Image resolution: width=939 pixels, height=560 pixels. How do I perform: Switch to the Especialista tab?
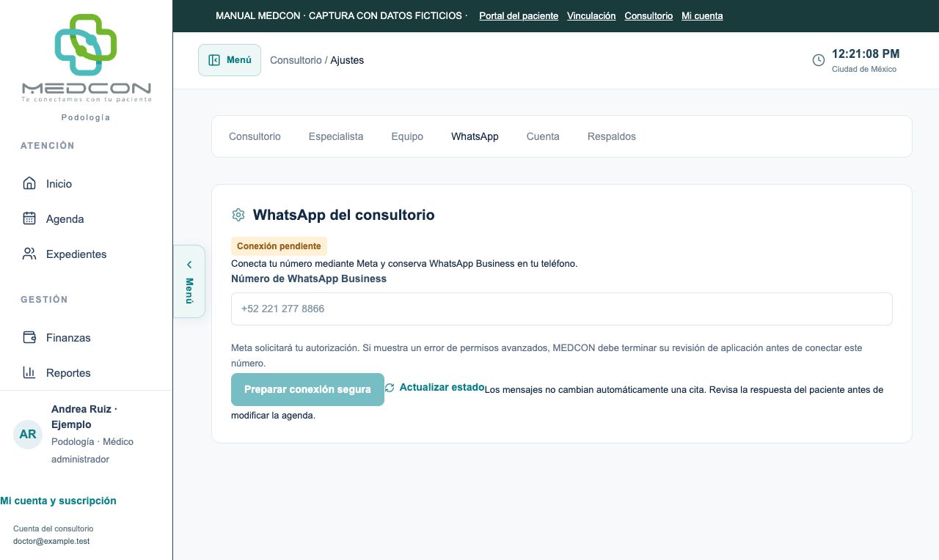(336, 136)
